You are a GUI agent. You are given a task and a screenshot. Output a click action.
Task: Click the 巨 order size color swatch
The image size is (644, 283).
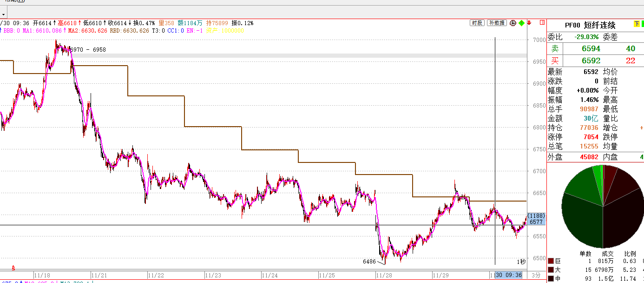551,262
